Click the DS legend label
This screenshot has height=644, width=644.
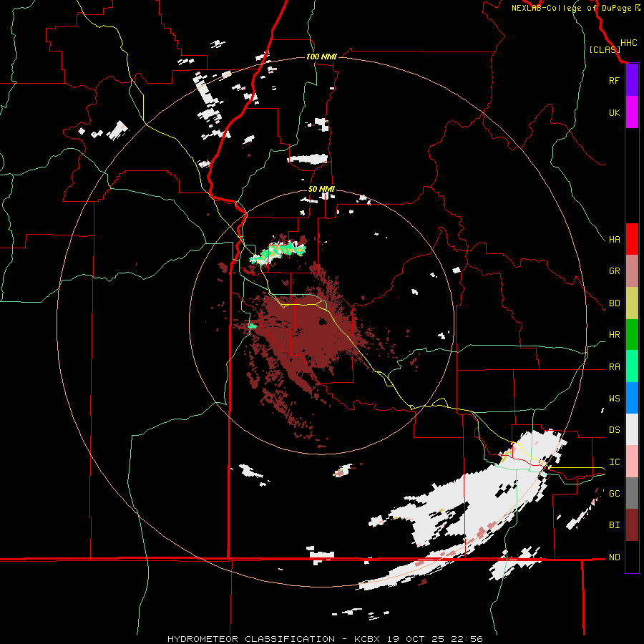(x=614, y=430)
